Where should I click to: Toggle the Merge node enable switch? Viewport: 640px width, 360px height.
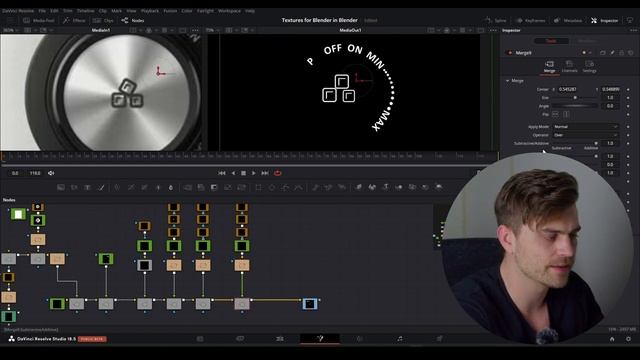[509, 53]
